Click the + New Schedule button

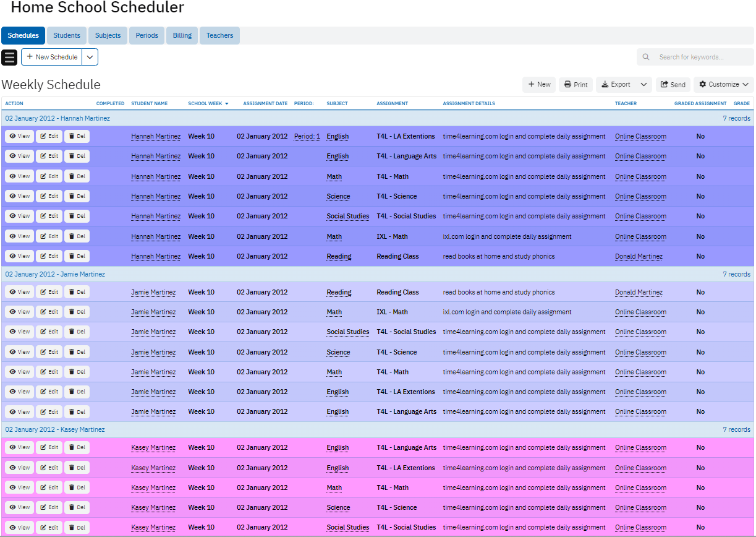52,57
